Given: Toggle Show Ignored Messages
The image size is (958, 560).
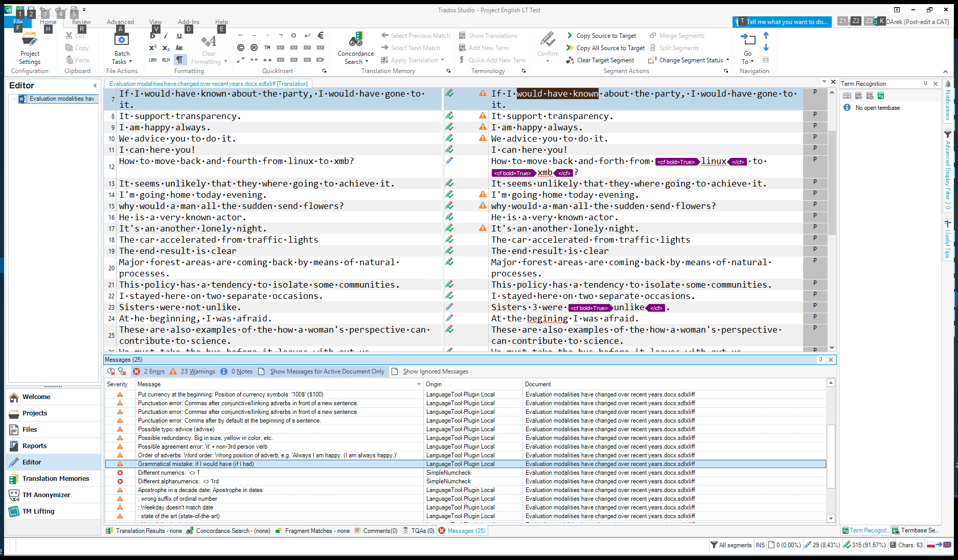Looking at the screenshot, I should click(435, 371).
